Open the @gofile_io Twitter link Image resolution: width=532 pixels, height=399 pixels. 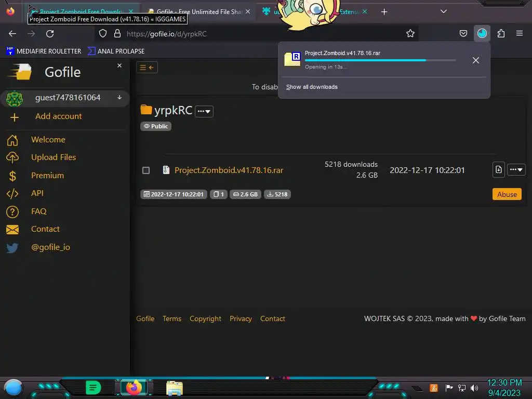(50, 247)
